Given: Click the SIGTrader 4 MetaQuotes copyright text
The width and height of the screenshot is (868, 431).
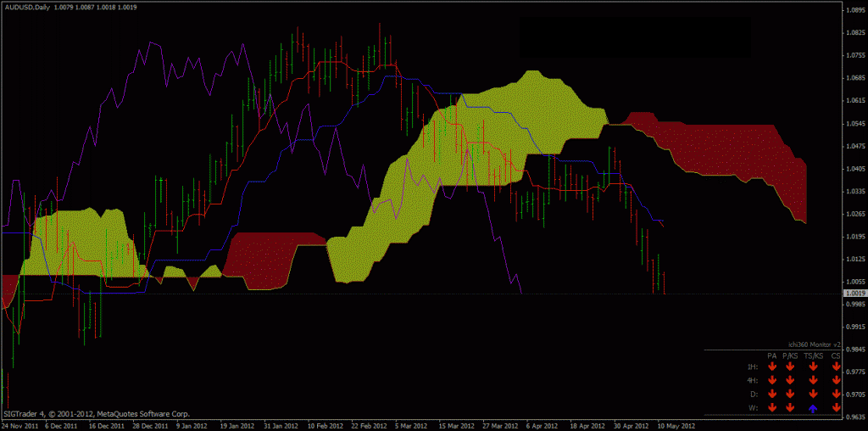Looking at the screenshot, I should [95, 413].
